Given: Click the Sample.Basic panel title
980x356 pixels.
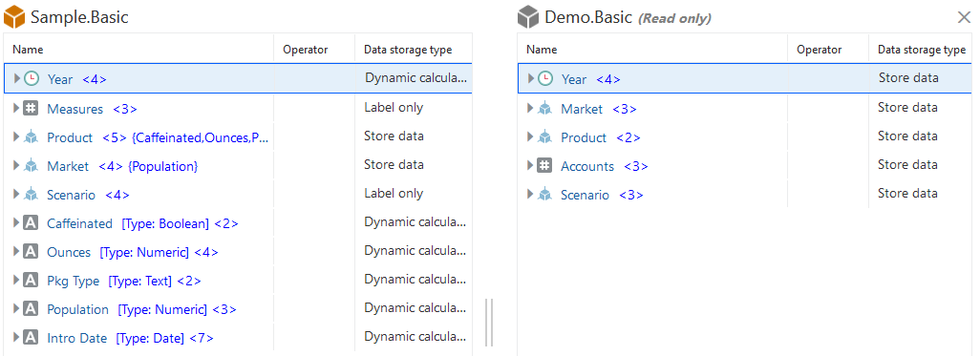Looking at the screenshot, I should point(79,17).
